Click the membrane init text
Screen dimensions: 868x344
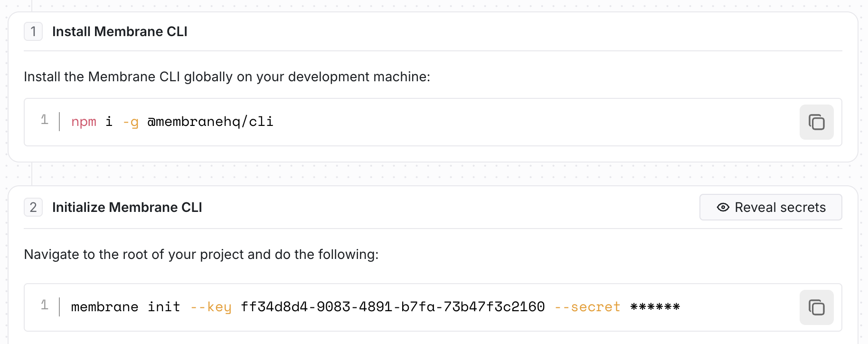126,307
